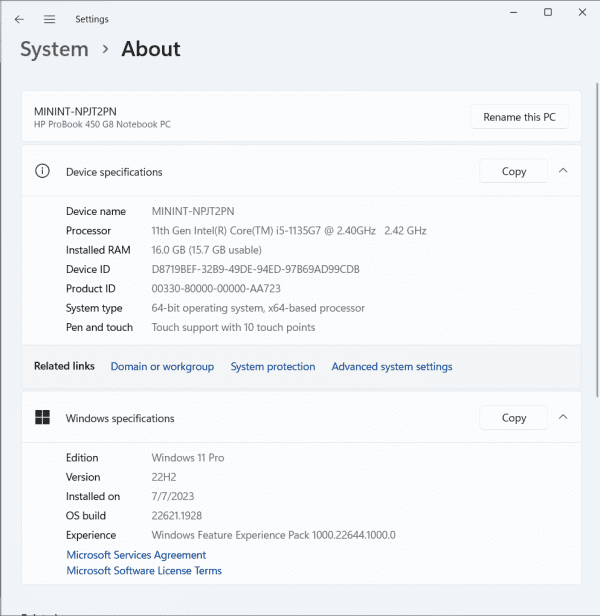Select the Installed on date 7/7/2023
The height and width of the screenshot is (616, 600).
tap(173, 496)
